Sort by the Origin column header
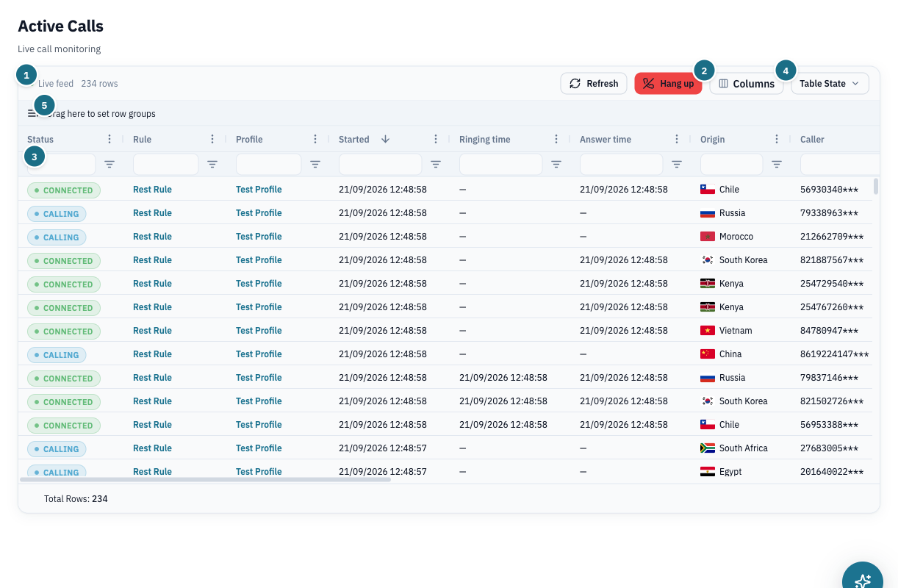Image resolution: width=898 pixels, height=588 pixels. pos(713,139)
